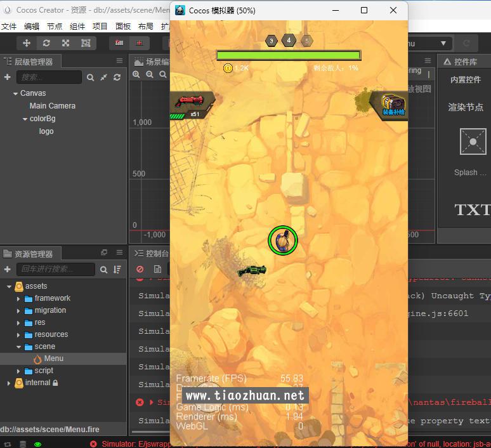Open the 布局 menu
The width and height of the screenshot is (491, 448).
[146, 26]
